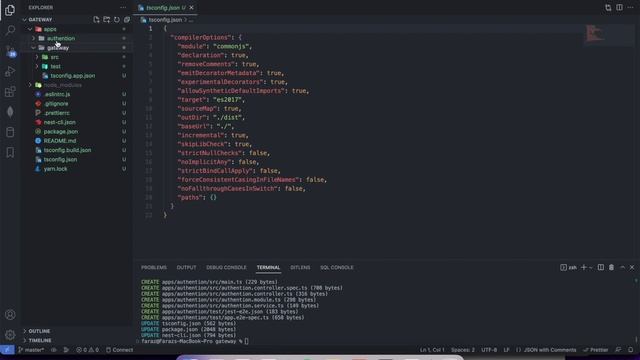The width and height of the screenshot is (640, 360).
Task: Expand the authention folder
Action: click(61, 38)
